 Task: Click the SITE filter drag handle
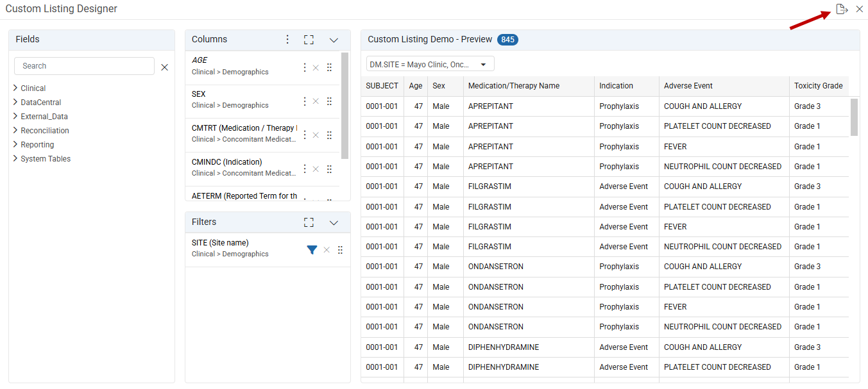pos(341,250)
